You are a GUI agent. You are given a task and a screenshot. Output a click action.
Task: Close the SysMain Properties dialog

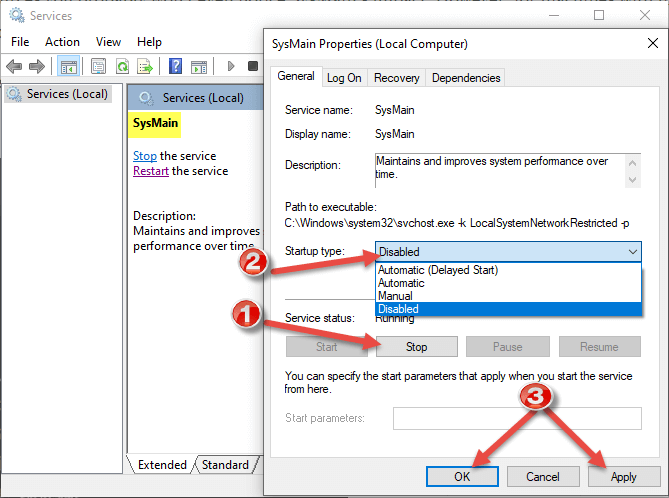point(653,43)
